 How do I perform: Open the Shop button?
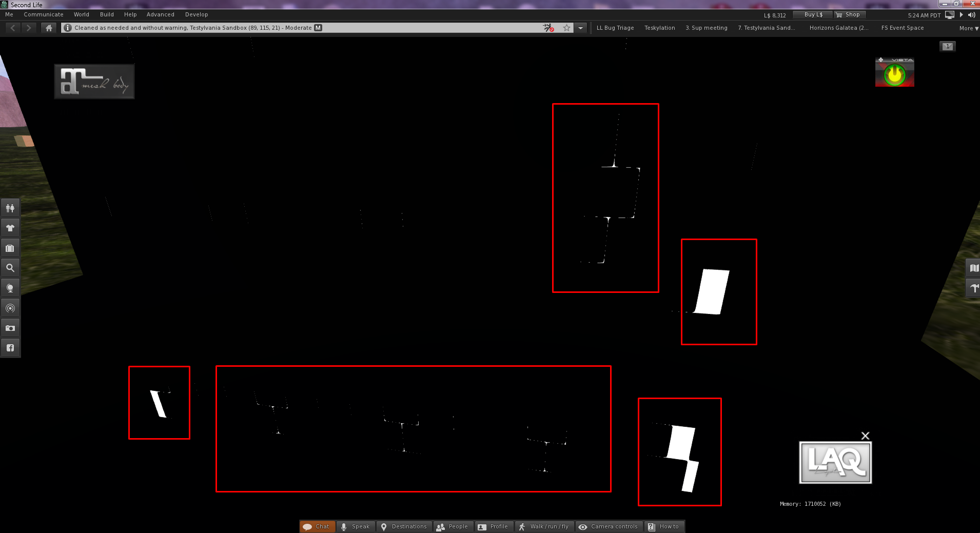pos(850,15)
